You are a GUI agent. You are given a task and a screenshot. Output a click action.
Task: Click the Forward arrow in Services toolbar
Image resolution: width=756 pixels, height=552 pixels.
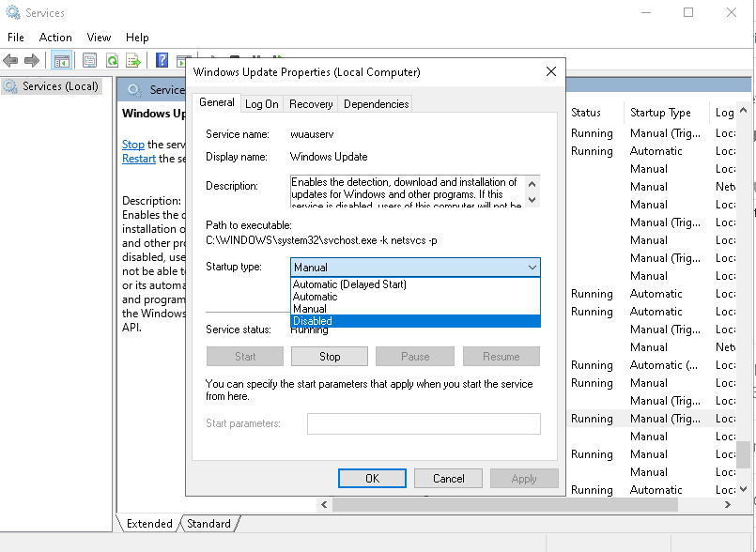(x=32, y=61)
